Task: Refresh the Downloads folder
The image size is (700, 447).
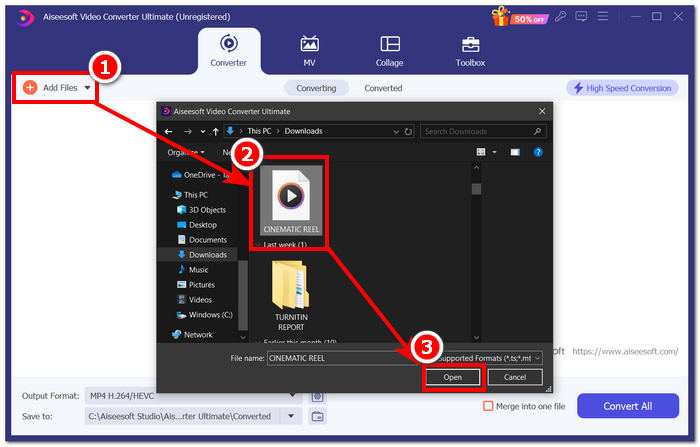Action: tap(408, 132)
